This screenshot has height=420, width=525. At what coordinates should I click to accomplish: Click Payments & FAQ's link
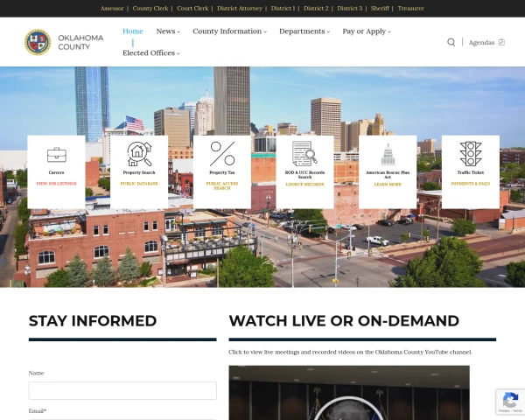pyautogui.click(x=471, y=184)
